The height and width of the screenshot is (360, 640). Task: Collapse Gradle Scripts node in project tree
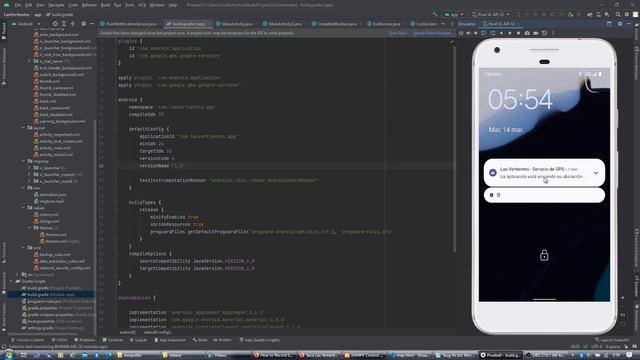coord(11,281)
